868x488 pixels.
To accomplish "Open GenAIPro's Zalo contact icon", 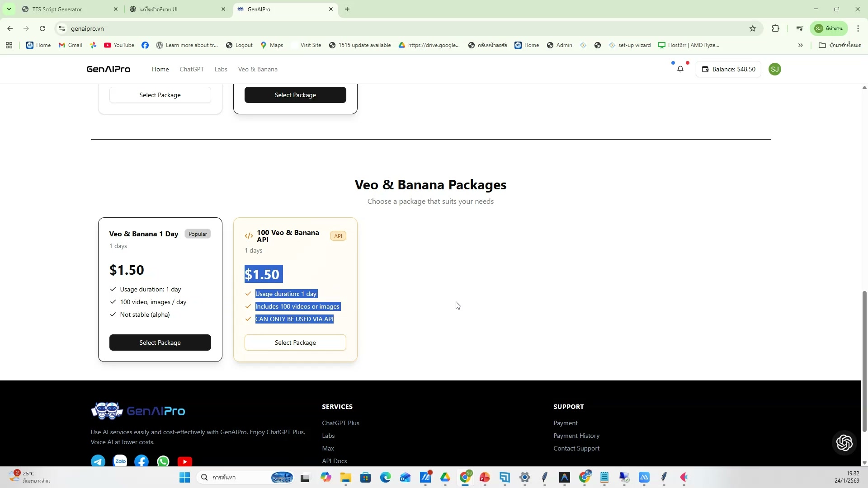I will point(119,461).
